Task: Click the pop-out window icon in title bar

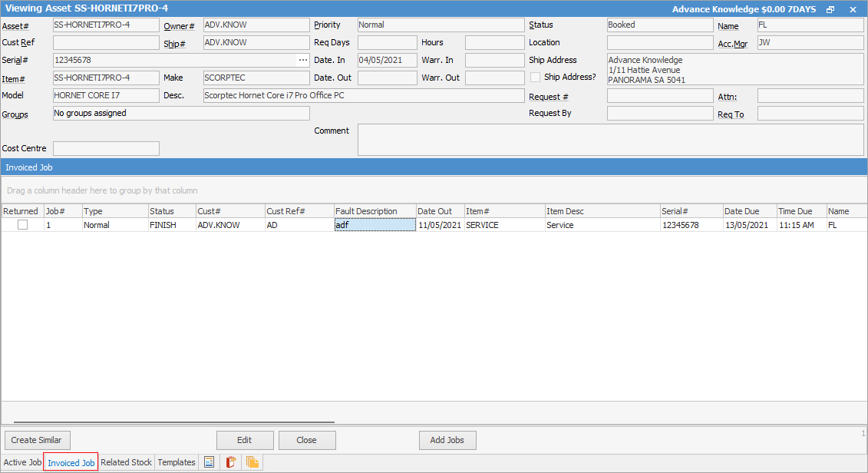Action: (830, 8)
